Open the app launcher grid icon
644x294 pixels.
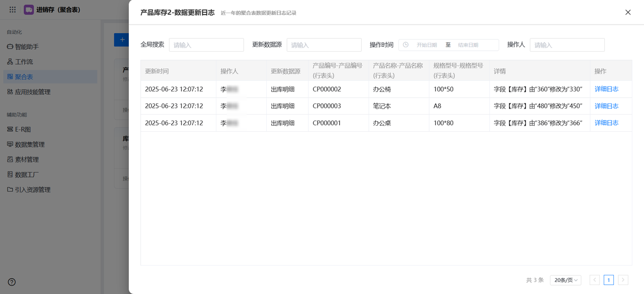13,10
